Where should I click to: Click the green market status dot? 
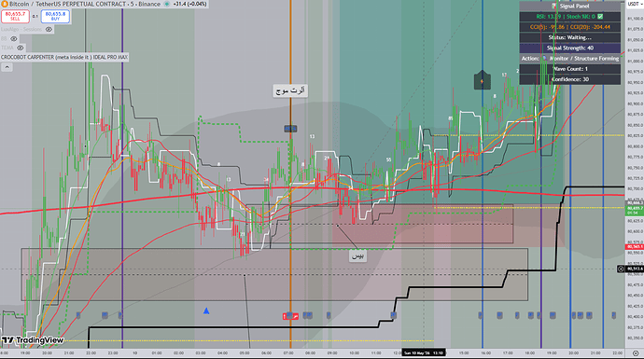[167, 4]
